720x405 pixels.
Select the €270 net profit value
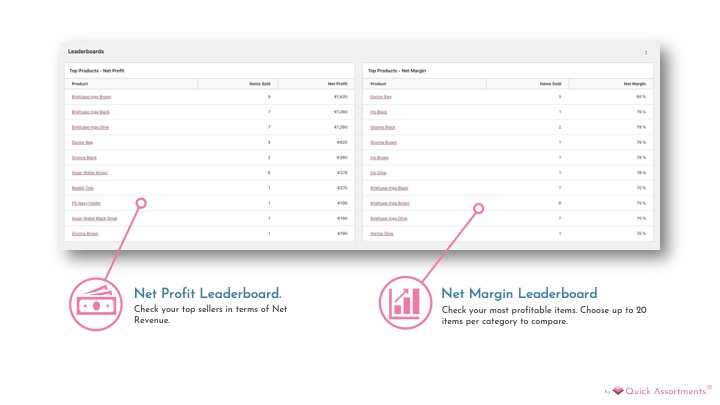342,188
